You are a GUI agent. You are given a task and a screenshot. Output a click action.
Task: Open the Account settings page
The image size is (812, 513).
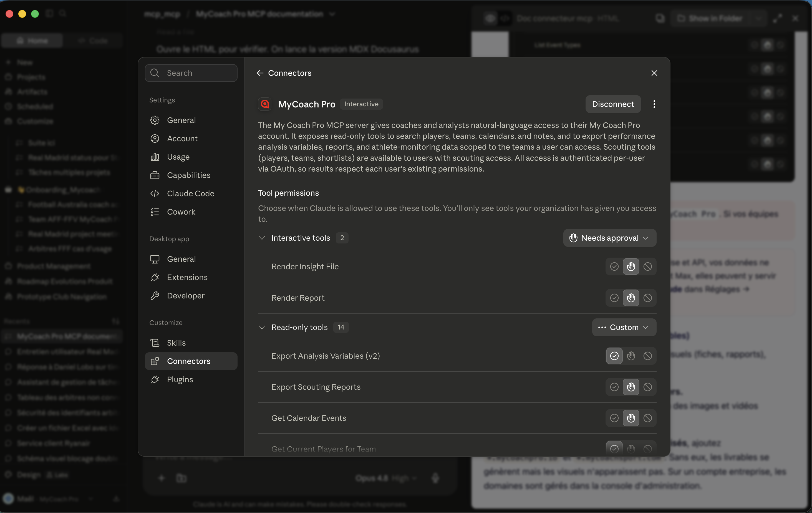click(x=191, y=138)
